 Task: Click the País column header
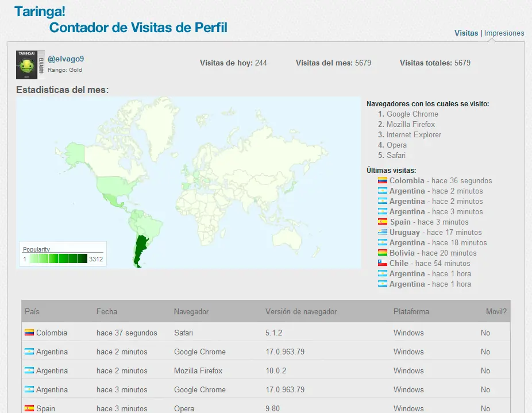[32, 311]
